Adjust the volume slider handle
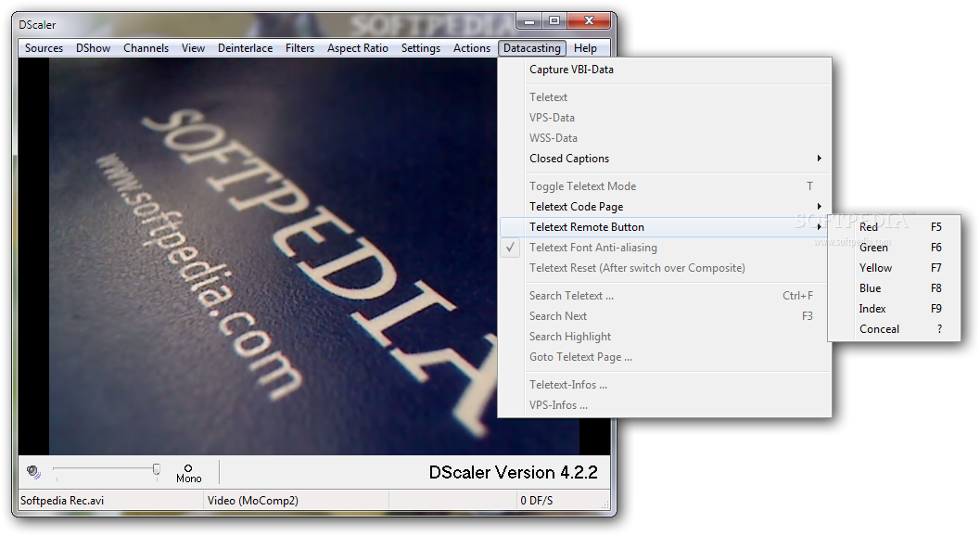Image resolution: width=980 pixels, height=536 pixels. tap(157, 469)
